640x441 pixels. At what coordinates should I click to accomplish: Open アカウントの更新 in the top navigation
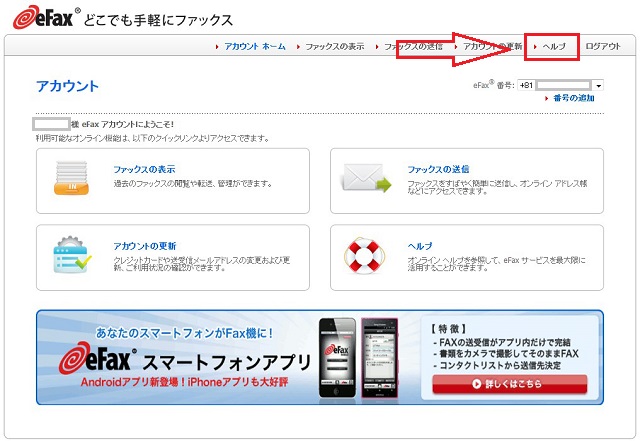(x=492, y=47)
